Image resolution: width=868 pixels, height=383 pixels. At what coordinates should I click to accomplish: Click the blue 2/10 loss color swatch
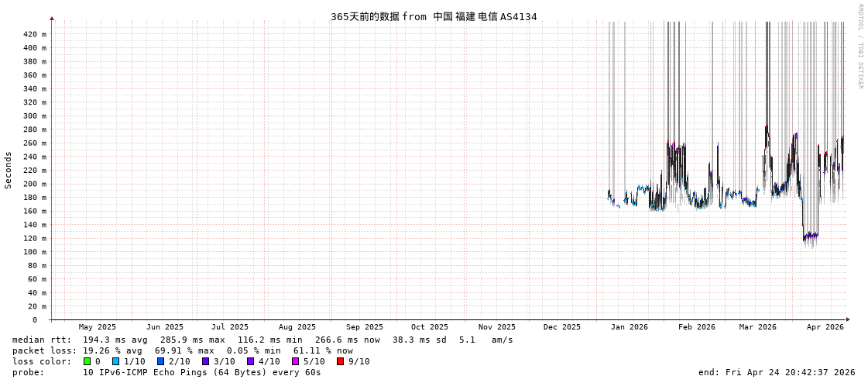[x=161, y=361]
